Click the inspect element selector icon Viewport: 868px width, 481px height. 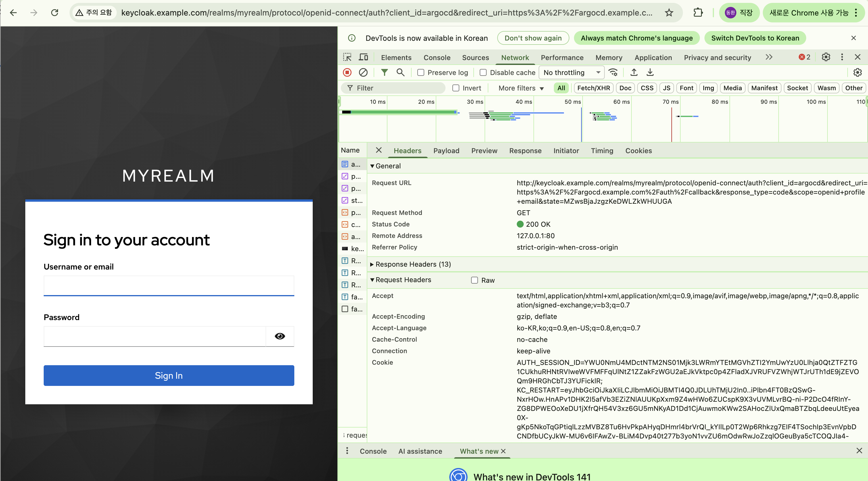point(347,57)
